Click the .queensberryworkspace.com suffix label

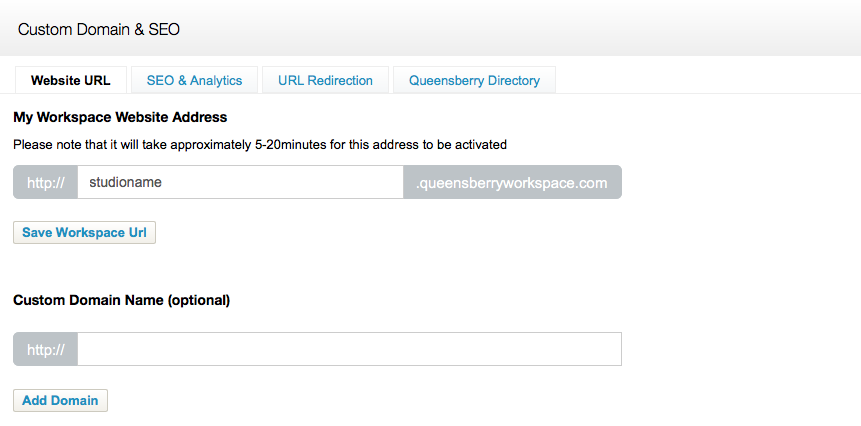pyautogui.click(x=511, y=183)
